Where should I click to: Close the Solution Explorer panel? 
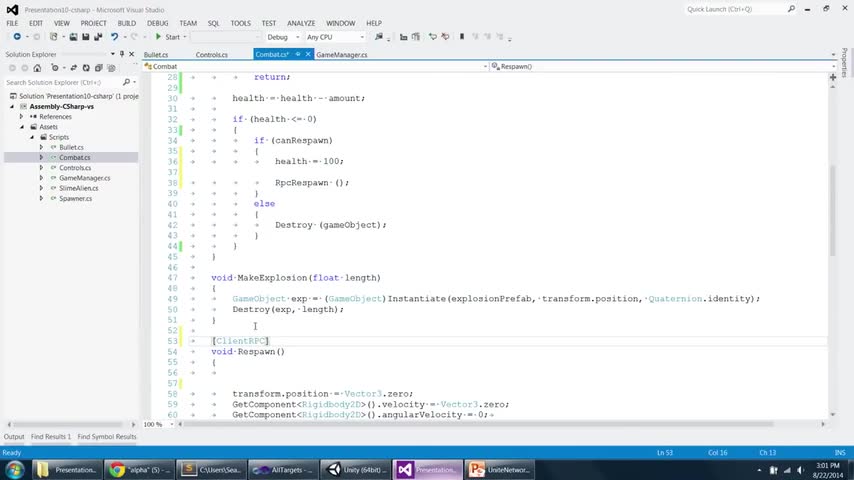click(x=131, y=54)
